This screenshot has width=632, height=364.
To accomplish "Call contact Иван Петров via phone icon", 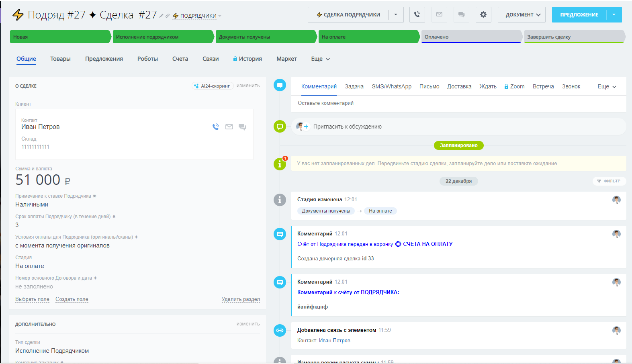I will (x=216, y=127).
